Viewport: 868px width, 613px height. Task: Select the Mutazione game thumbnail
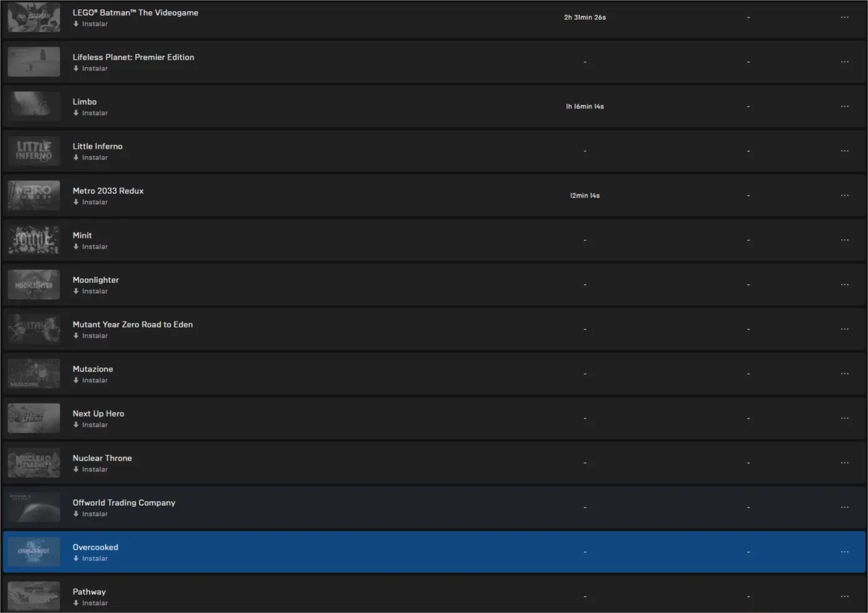point(34,374)
